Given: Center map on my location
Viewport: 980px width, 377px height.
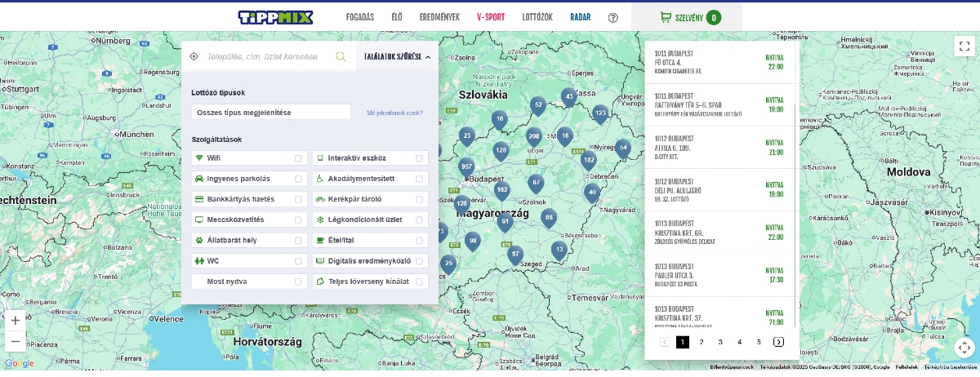Looking at the screenshot, I should coord(964,348).
